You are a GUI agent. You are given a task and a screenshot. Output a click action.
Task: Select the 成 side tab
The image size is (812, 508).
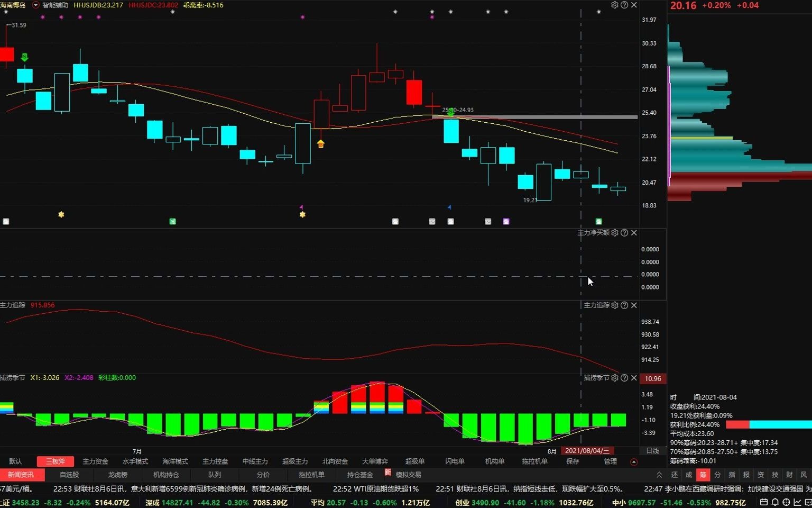(689, 475)
